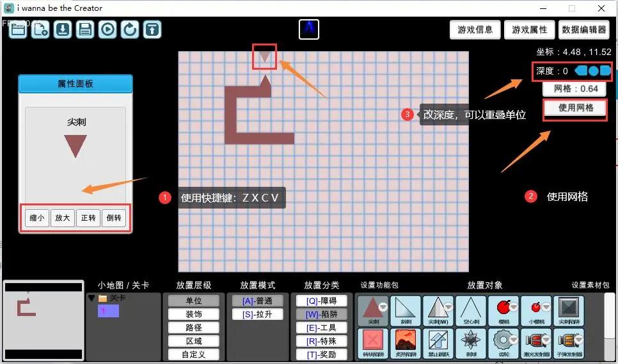Open the 齿轮 variant dropdown arrow
The width and height of the screenshot is (618, 364).
click(514, 339)
